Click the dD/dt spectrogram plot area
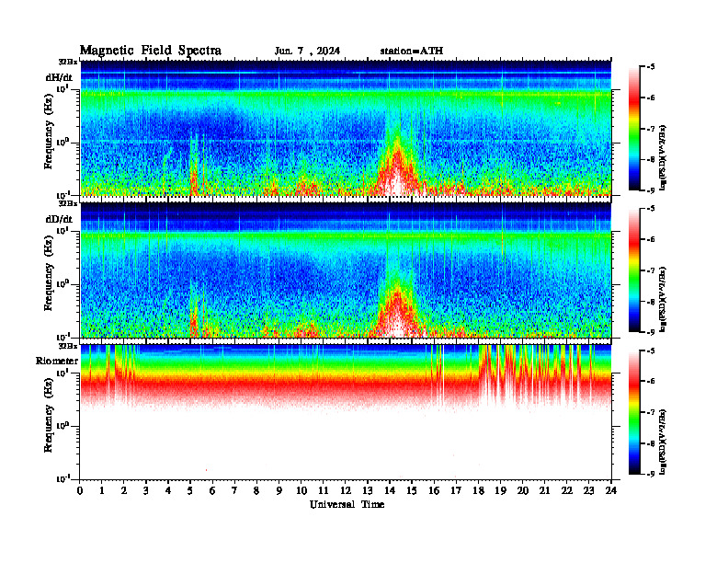 coord(346,270)
